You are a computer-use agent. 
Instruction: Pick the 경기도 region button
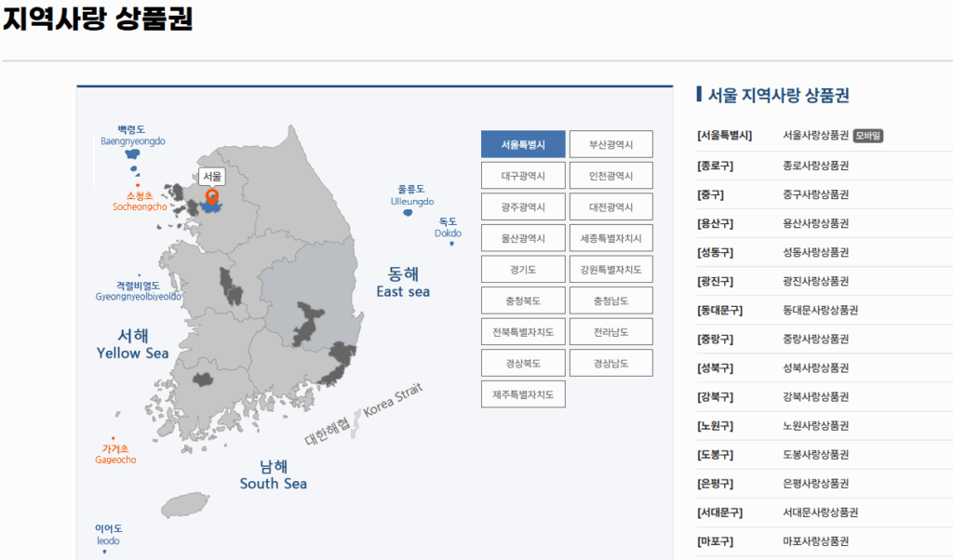[x=523, y=270]
